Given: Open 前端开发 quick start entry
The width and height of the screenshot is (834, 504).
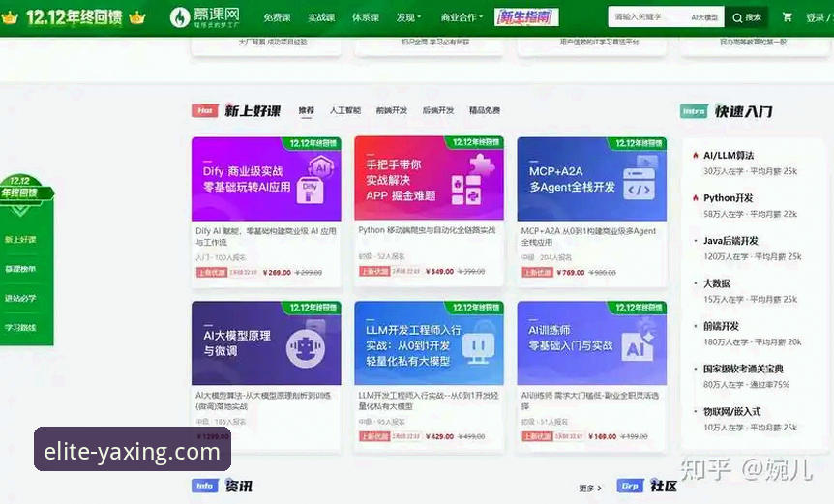Looking at the screenshot, I should (721, 326).
